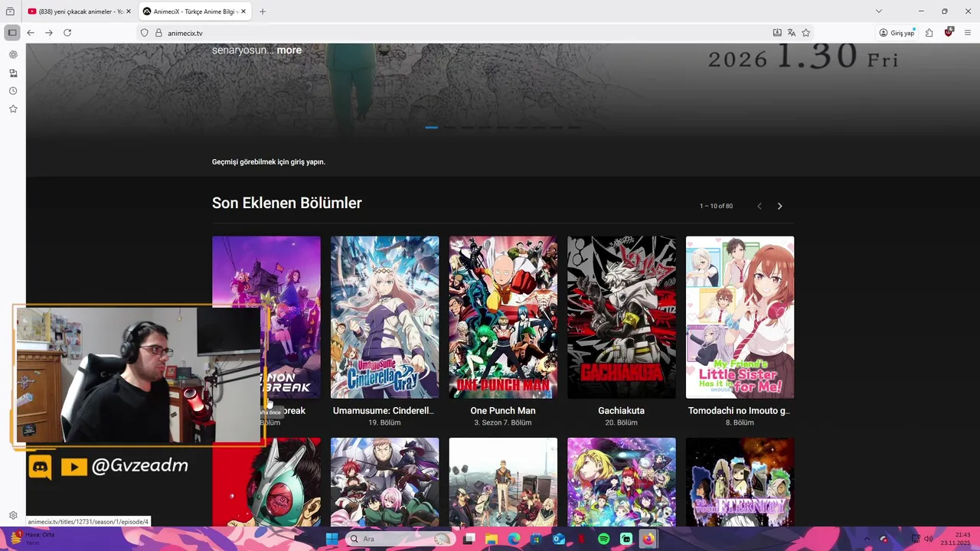
Task: Open Task View on the taskbar
Action: pos(469,539)
